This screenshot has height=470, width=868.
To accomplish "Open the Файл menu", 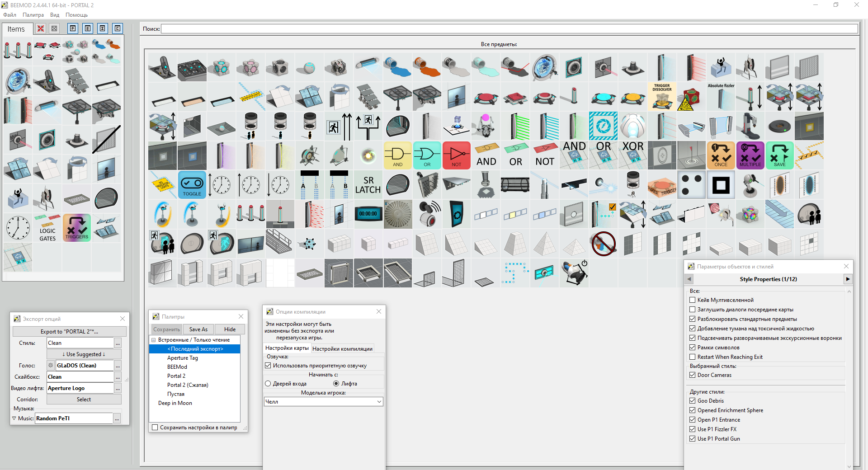I will 9,15.
